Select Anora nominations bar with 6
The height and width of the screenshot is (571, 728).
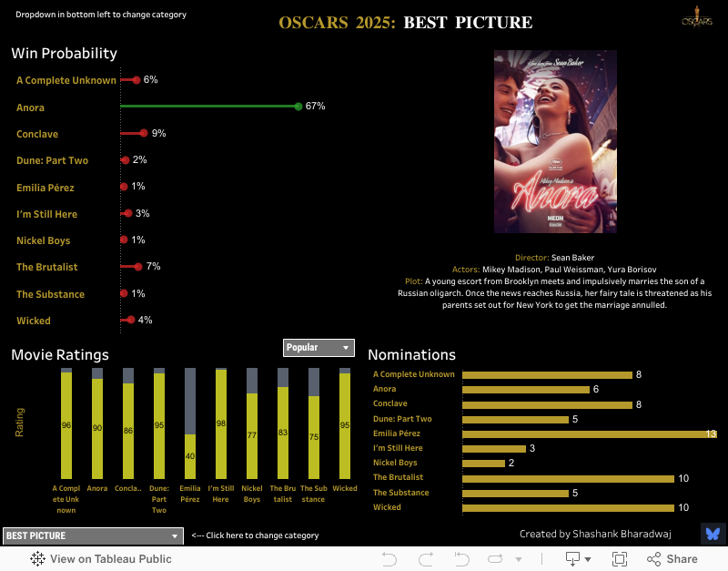pyautogui.click(x=526, y=390)
